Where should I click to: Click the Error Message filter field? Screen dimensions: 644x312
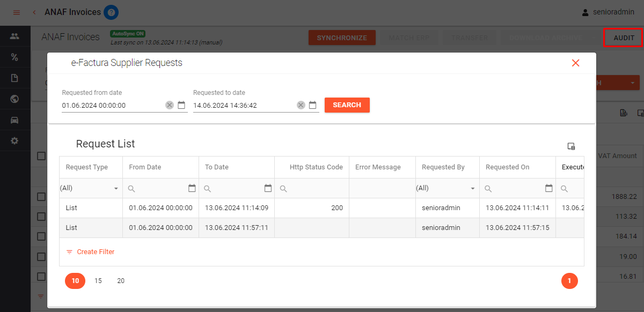[x=382, y=189]
